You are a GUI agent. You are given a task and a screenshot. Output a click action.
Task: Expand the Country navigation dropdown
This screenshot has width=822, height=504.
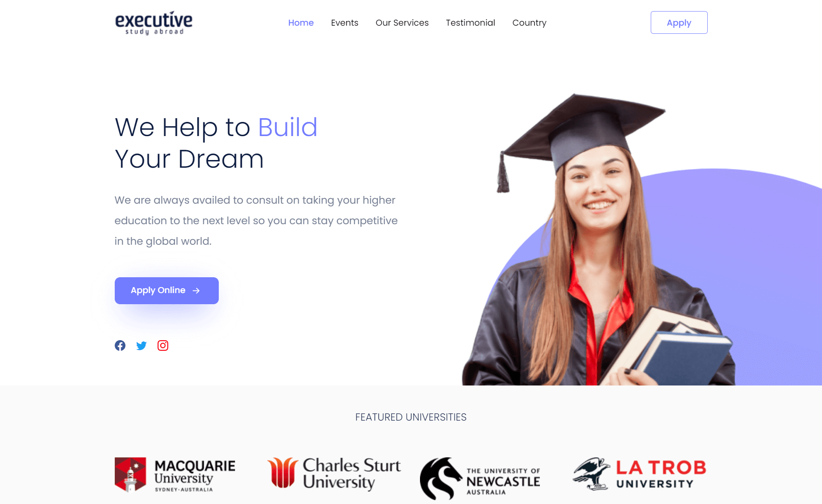coord(530,22)
